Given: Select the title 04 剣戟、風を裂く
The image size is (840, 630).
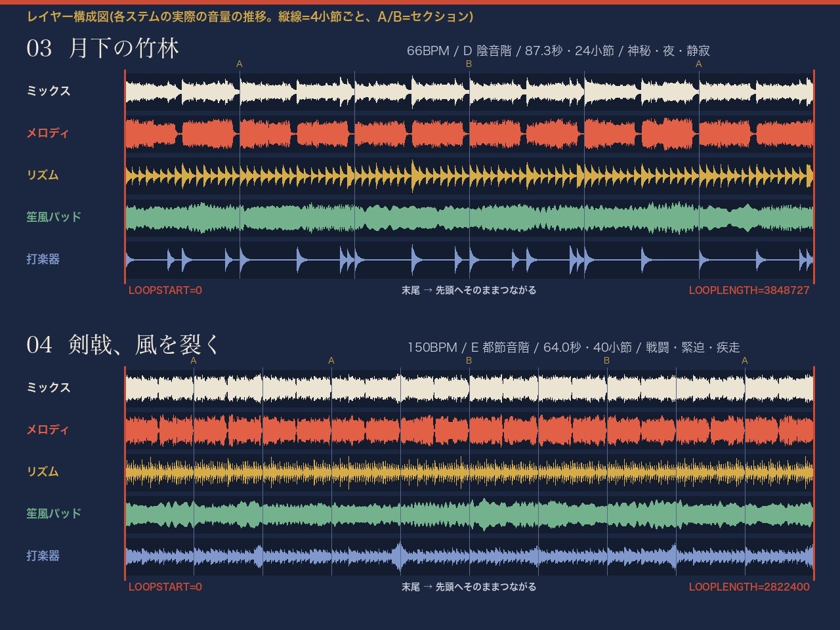Looking at the screenshot, I should [x=123, y=345].
